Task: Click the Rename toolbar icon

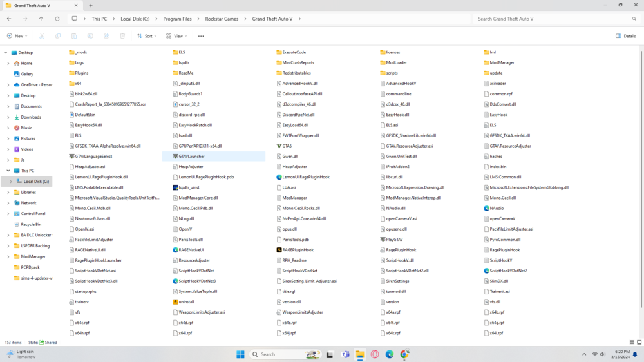Action: point(90,36)
